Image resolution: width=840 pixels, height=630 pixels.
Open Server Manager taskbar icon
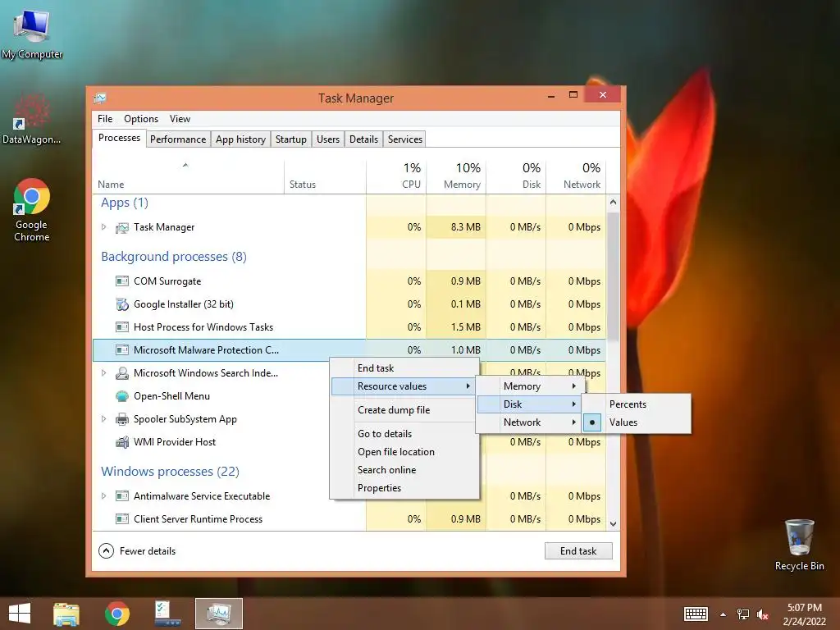(167, 614)
